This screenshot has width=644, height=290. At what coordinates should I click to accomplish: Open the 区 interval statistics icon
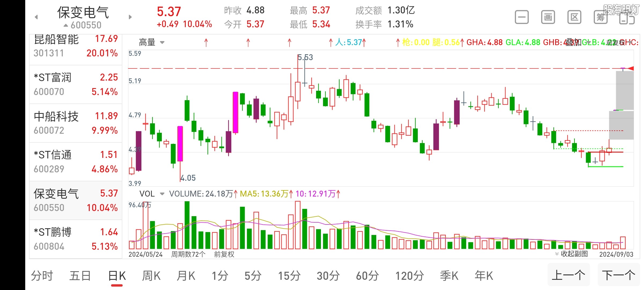click(x=574, y=17)
